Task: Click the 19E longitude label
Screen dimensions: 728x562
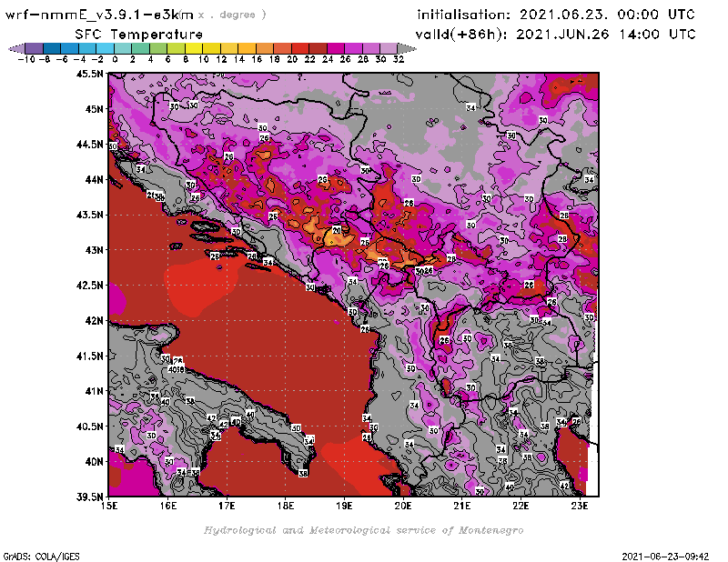Action: (x=344, y=506)
